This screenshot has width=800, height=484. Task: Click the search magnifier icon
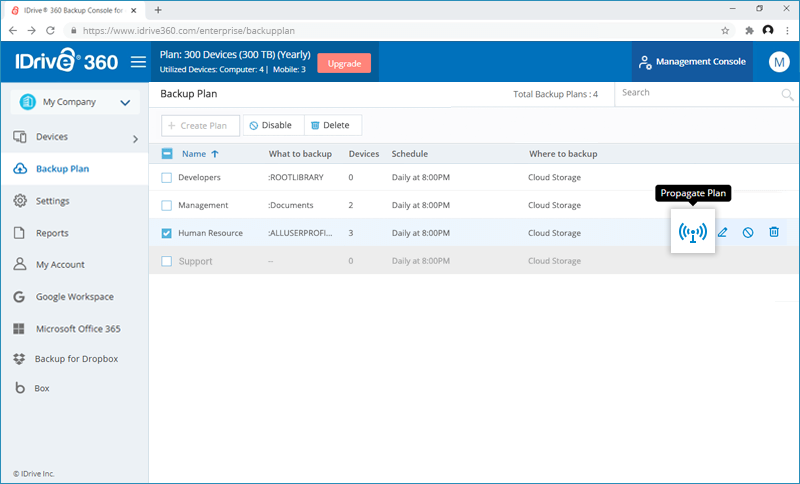coord(787,95)
